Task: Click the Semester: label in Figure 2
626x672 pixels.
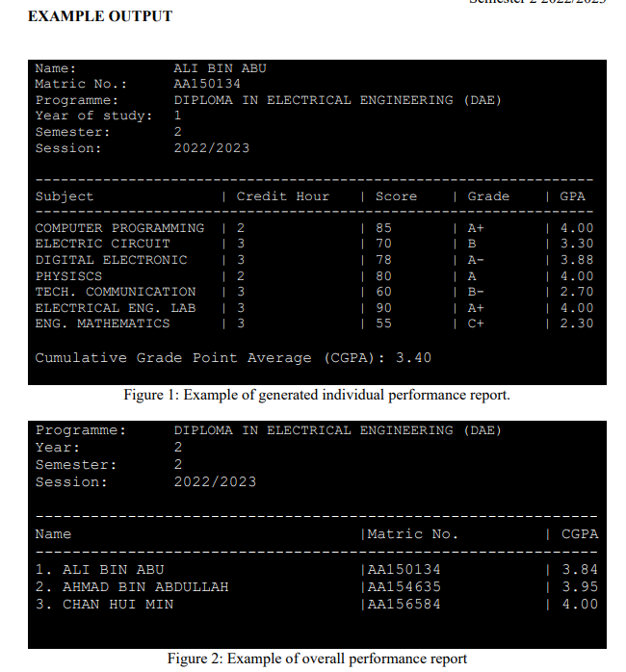Action: [x=76, y=465]
